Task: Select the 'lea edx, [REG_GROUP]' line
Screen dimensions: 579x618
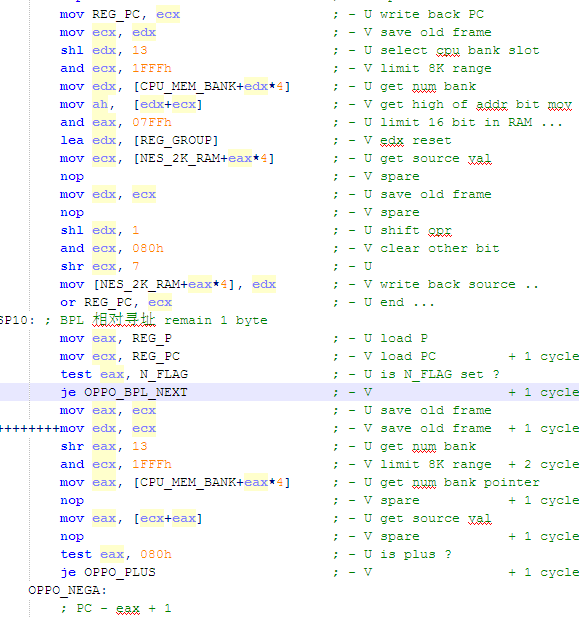Action: (x=139, y=140)
